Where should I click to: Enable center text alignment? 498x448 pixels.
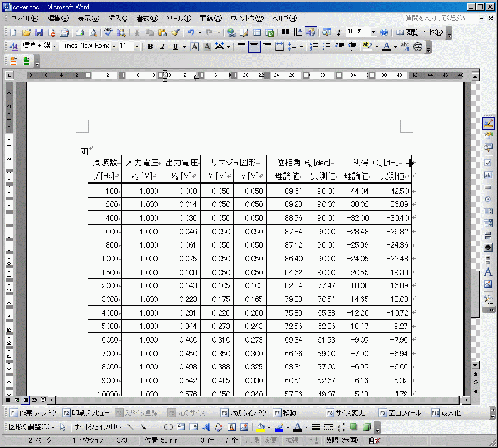(x=254, y=47)
